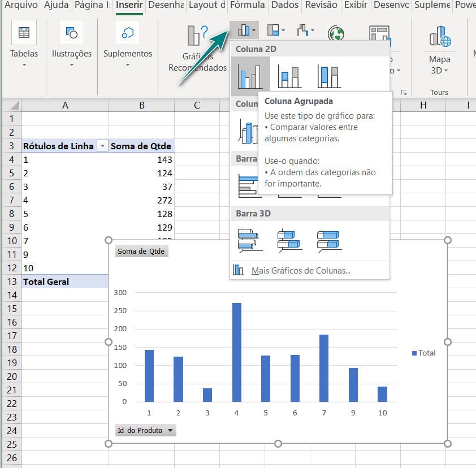Select the Total legend entry in chart
476x468 pixels.
point(424,353)
